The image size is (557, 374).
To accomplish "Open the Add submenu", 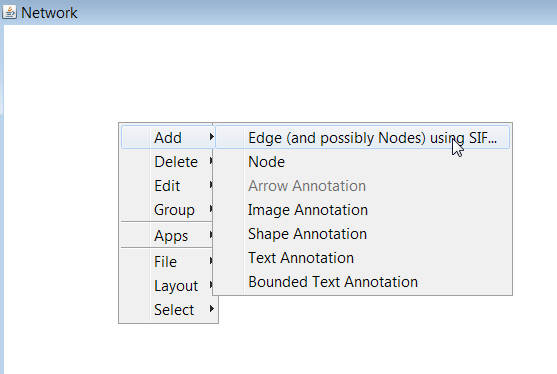I will (x=168, y=137).
